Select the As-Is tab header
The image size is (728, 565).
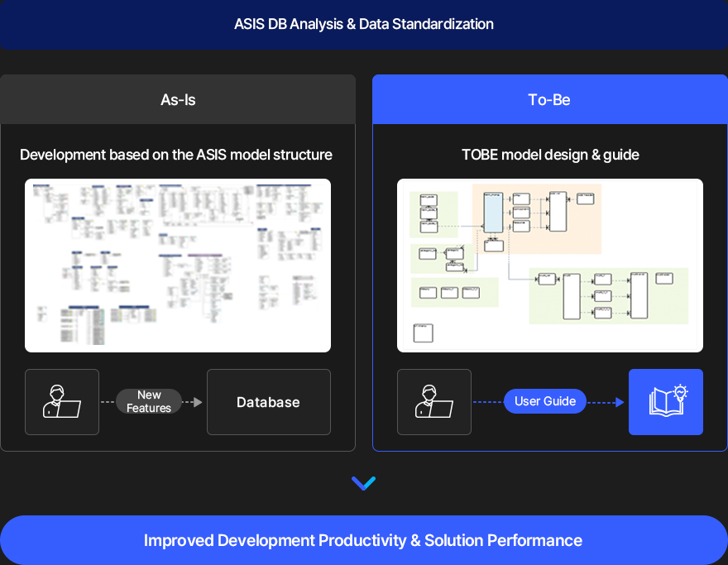point(178,99)
